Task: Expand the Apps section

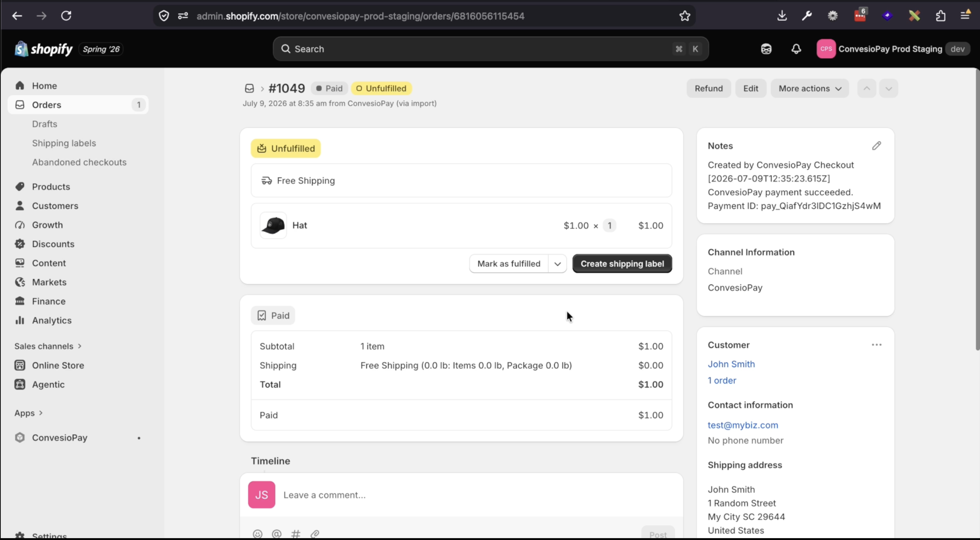Action: click(28, 413)
